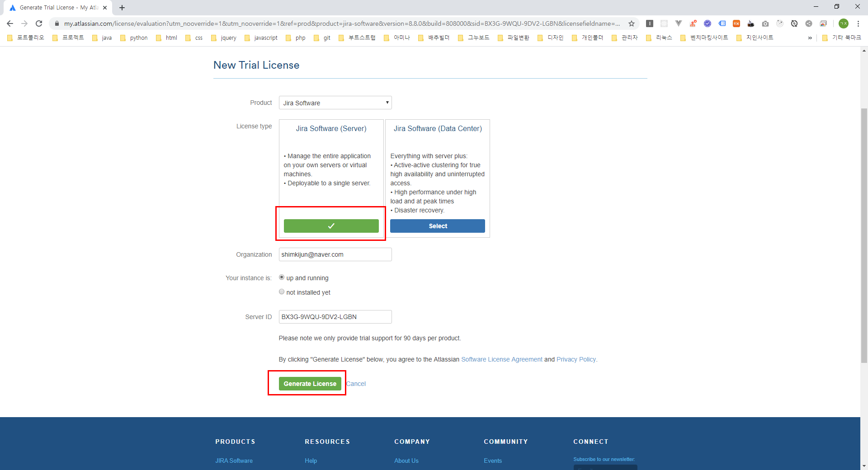The height and width of the screenshot is (470, 868).
Task: Open the html bookmark folder
Action: pos(166,38)
